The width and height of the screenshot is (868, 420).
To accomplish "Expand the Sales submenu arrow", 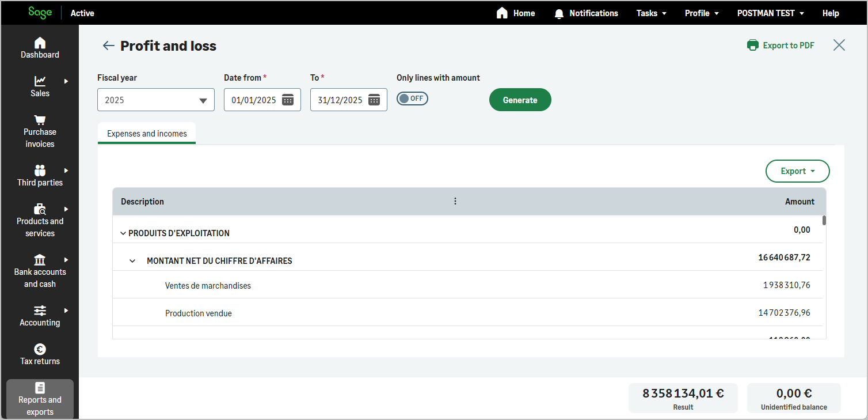I will pyautogui.click(x=66, y=81).
